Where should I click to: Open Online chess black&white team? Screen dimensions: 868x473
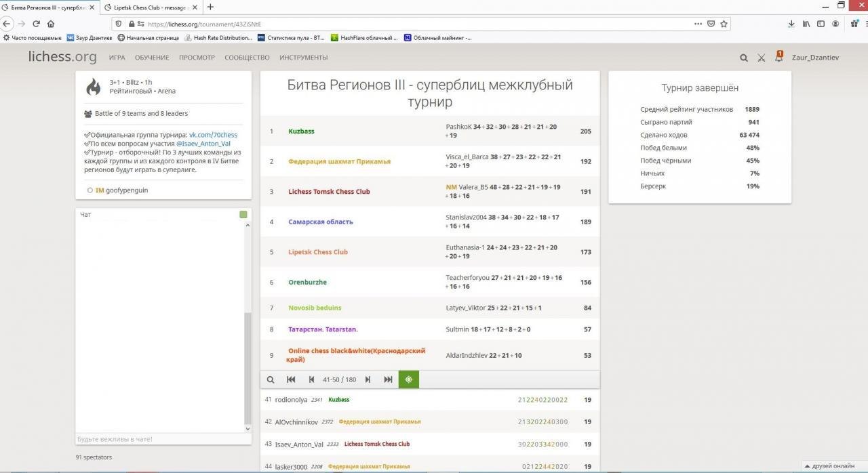(357, 355)
